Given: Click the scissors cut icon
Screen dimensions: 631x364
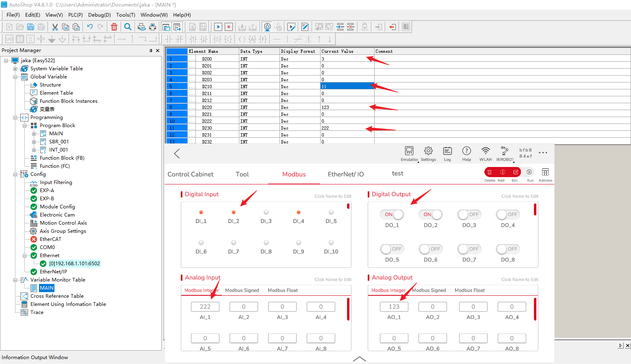Looking at the screenshot, I should click(x=55, y=27).
